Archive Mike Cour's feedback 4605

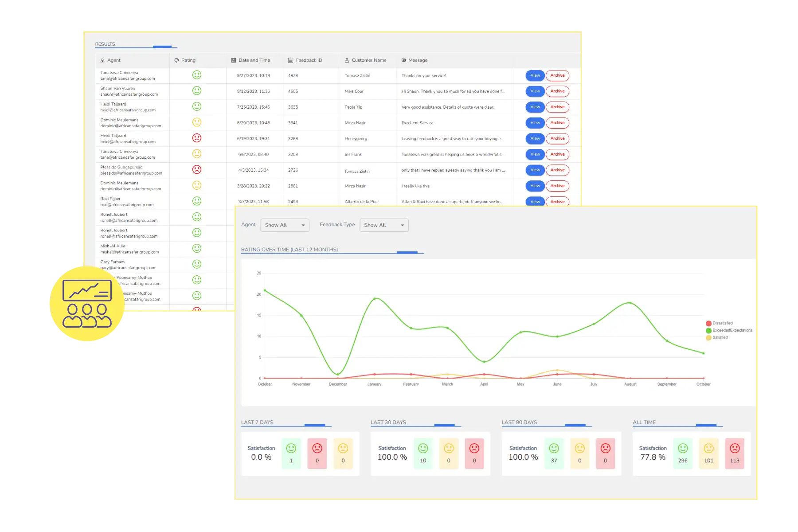click(x=557, y=91)
